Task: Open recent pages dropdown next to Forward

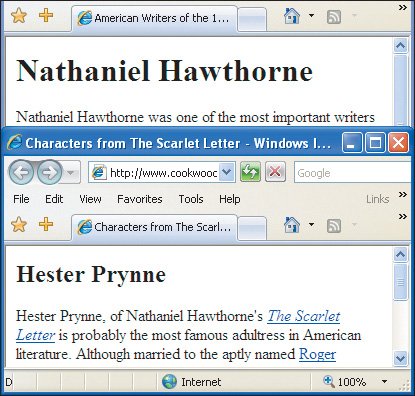Action: pos(71,173)
